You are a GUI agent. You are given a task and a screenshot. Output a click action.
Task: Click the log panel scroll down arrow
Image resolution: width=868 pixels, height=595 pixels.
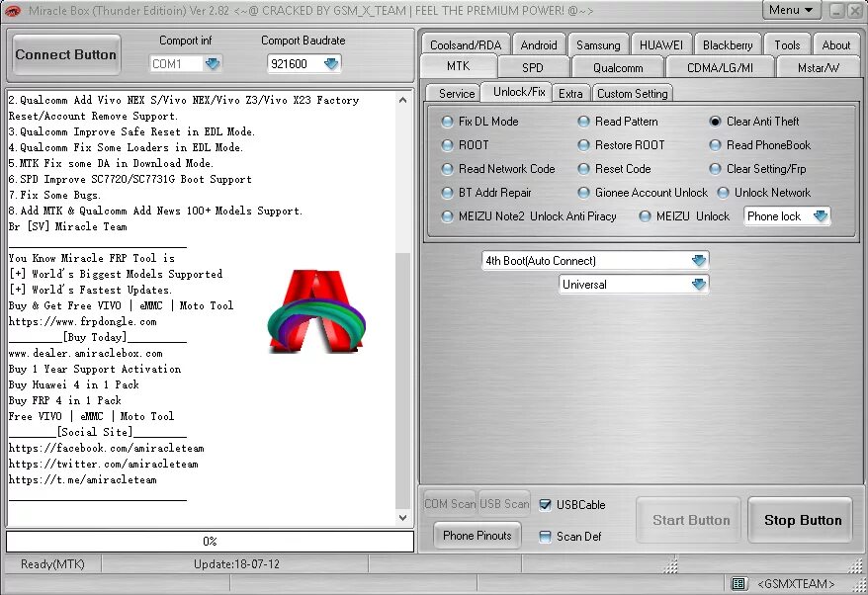coord(403,518)
